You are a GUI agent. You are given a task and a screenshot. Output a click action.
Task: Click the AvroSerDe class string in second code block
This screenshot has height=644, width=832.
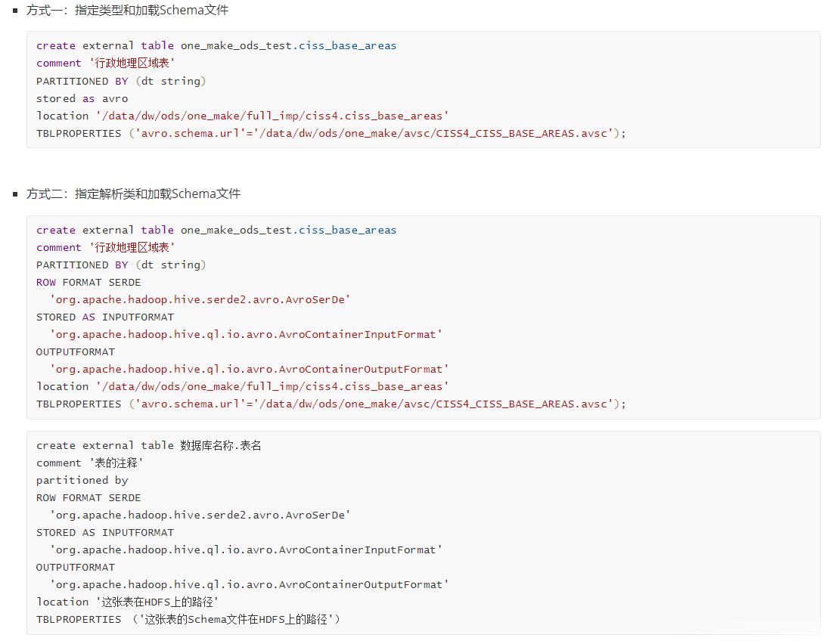(x=200, y=300)
